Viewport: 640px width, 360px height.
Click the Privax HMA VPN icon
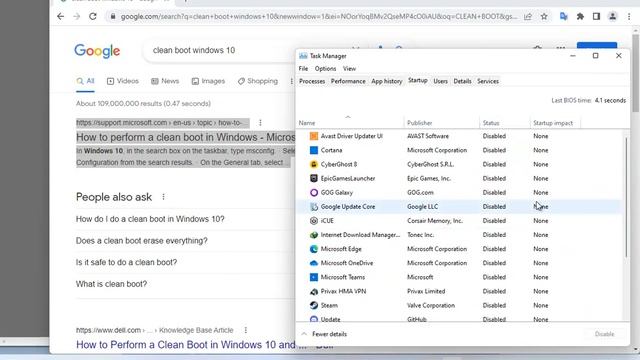313,291
